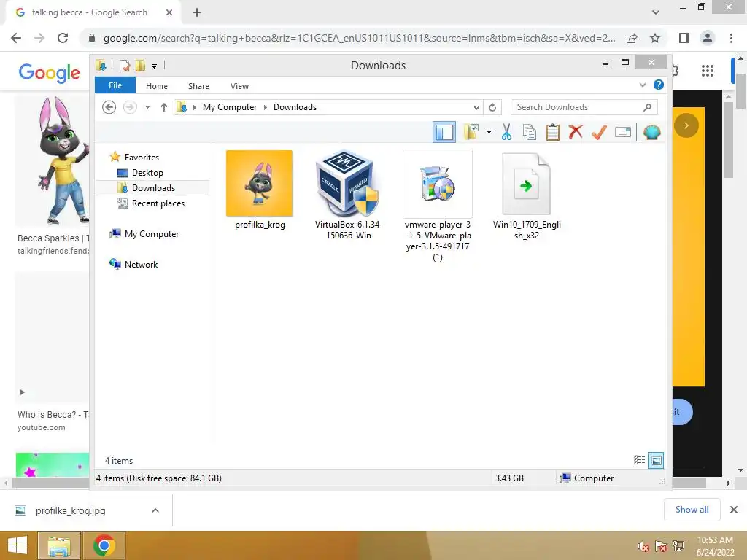Click the New folder quick access icon

[x=140, y=65]
